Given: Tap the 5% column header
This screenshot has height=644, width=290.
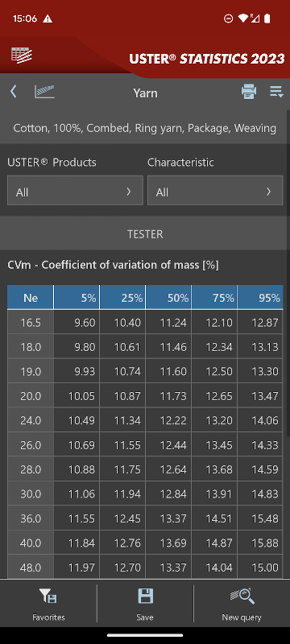Looking at the screenshot, I should pyautogui.click(x=77, y=297).
